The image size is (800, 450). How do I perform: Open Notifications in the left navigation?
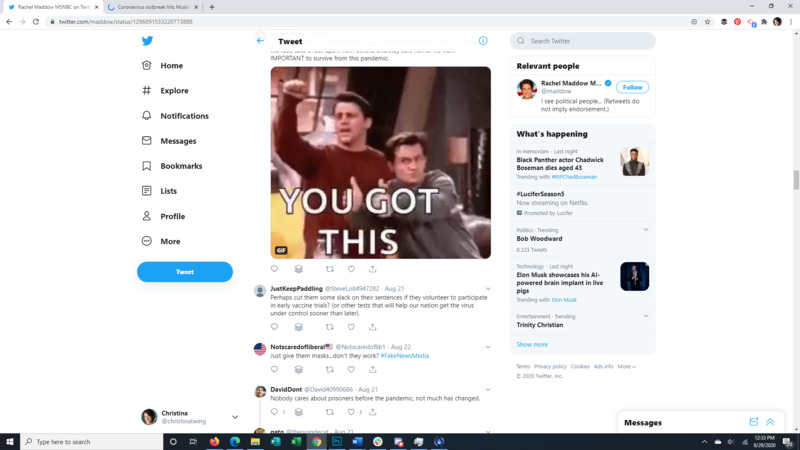coord(184,116)
